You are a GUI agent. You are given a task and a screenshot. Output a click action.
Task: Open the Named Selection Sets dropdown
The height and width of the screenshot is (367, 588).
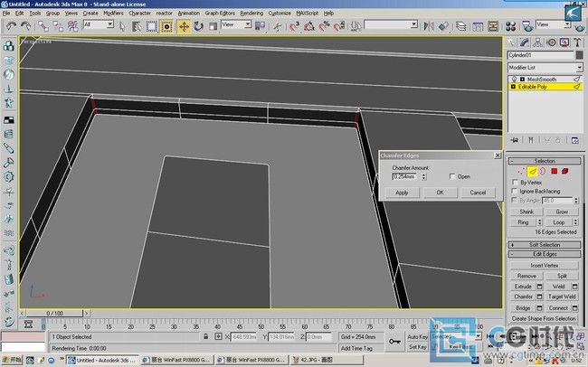(414, 24)
